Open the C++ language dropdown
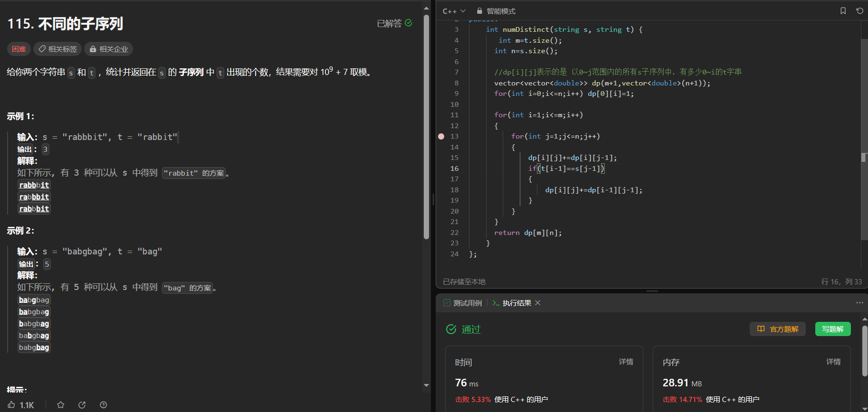The image size is (868, 412). 454,11
